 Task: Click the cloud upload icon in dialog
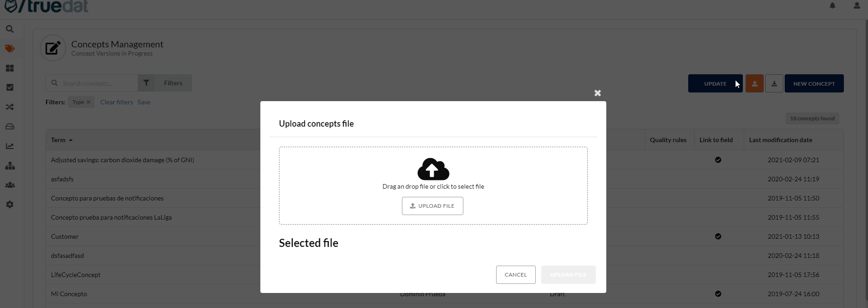433,169
